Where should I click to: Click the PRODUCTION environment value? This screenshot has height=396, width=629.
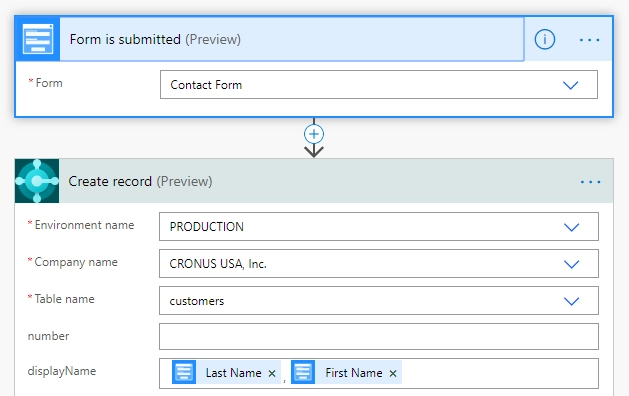click(207, 227)
